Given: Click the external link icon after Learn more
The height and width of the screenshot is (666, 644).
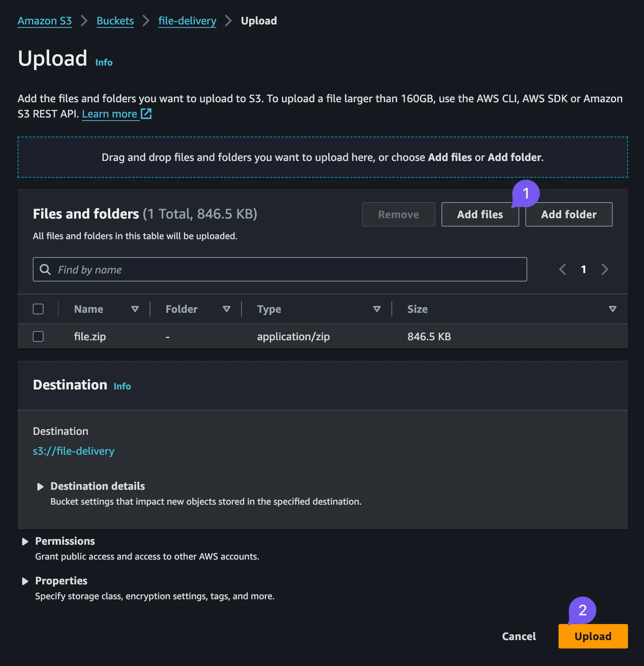Looking at the screenshot, I should (146, 114).
